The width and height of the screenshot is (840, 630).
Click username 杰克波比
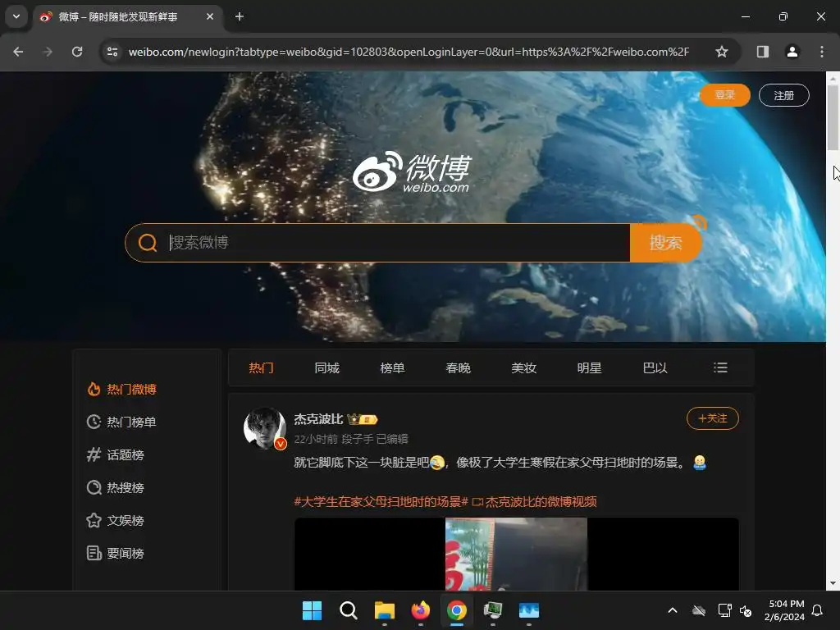tap(318, 419)
